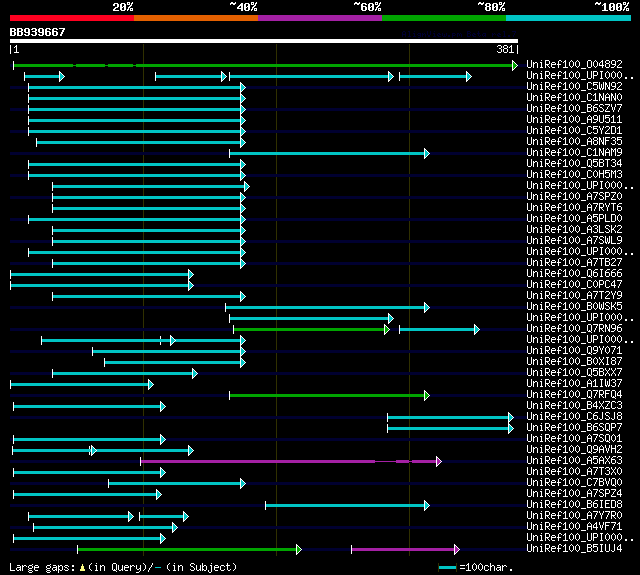Select the UniRef100_A5PLD0 label
Viewport: 640px width, 575px height.
[574, 219]
